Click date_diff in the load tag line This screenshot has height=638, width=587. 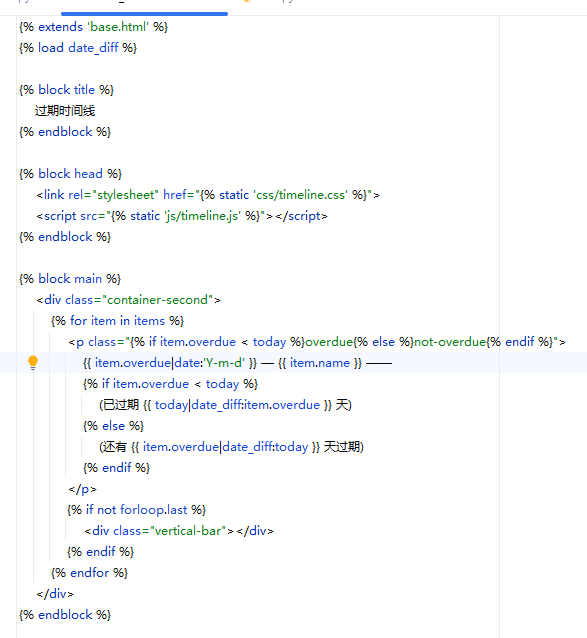pyautogui.click(x=93, y=48)
